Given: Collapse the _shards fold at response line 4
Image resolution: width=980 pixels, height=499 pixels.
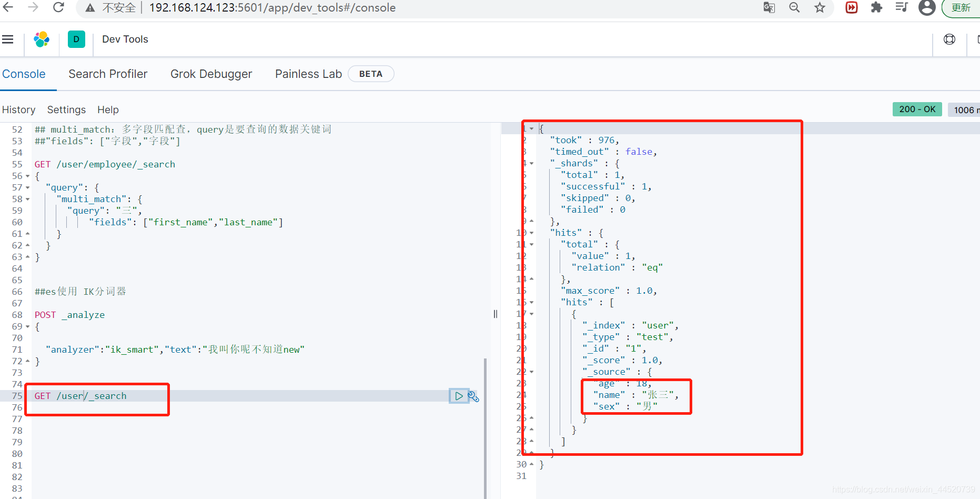Looking at the screenshot, I should [531, 164].
